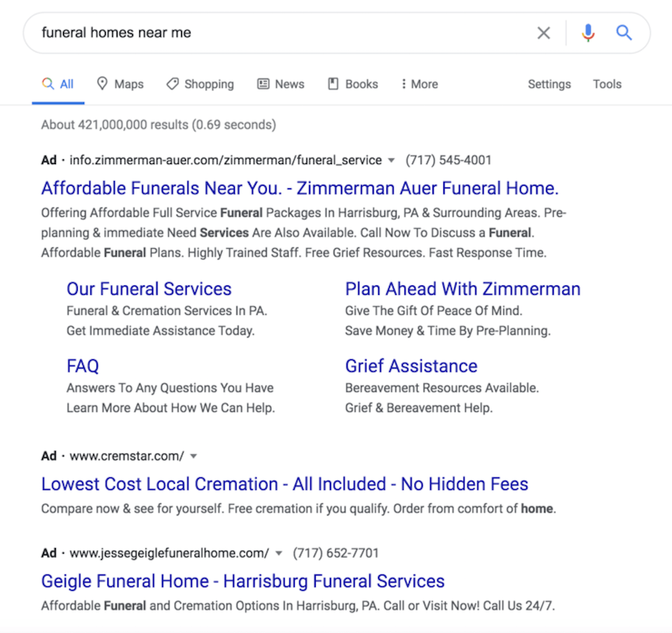This screenshot has width=672, height=633.
Task: Click the www.jessegeiglefuneralhome.com/ URL text
Action: 170,553
